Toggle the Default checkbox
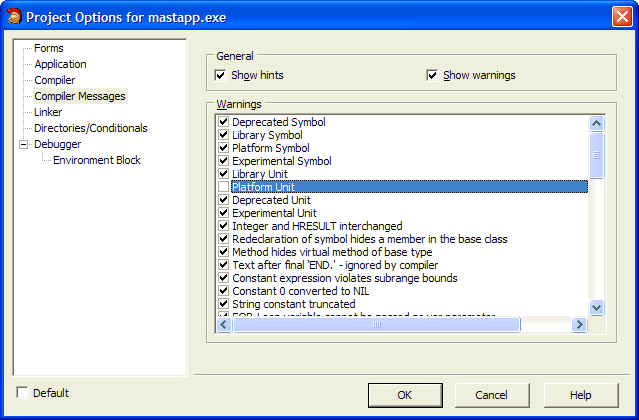The width and height of the screenshot is (639, 420). click(x=23, y=393)
